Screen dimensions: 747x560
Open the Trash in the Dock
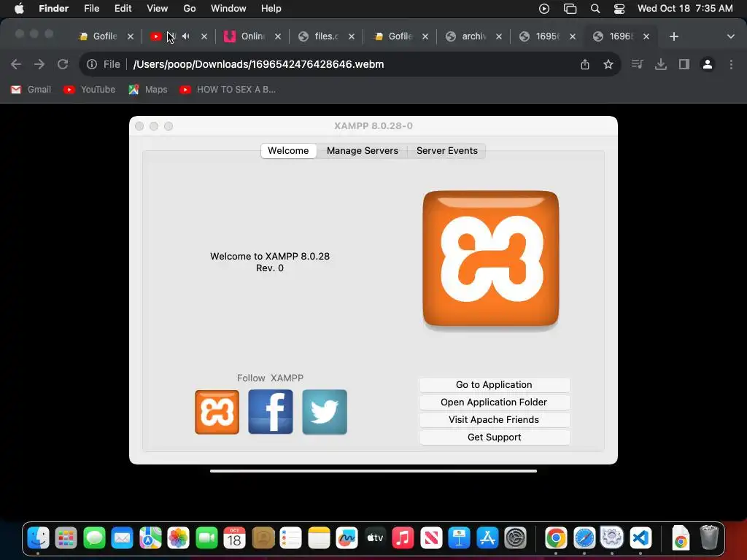click(709, 538)
